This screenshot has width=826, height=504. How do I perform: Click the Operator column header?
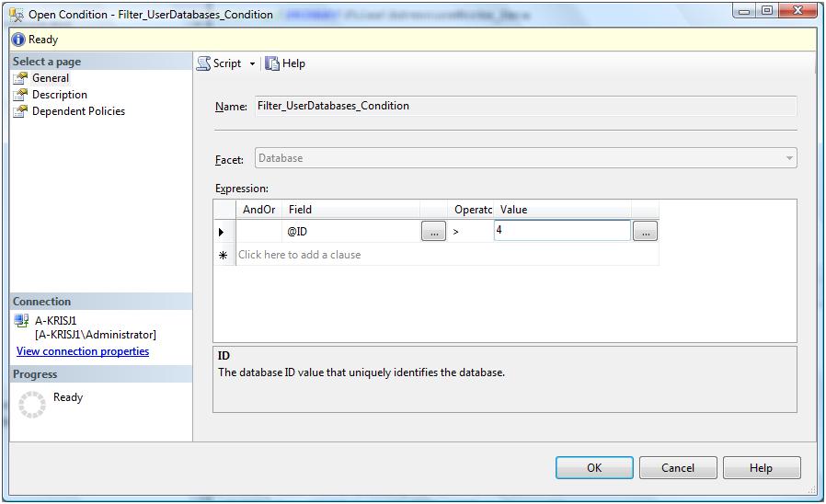pyautogui.click(x=470, y=210)
